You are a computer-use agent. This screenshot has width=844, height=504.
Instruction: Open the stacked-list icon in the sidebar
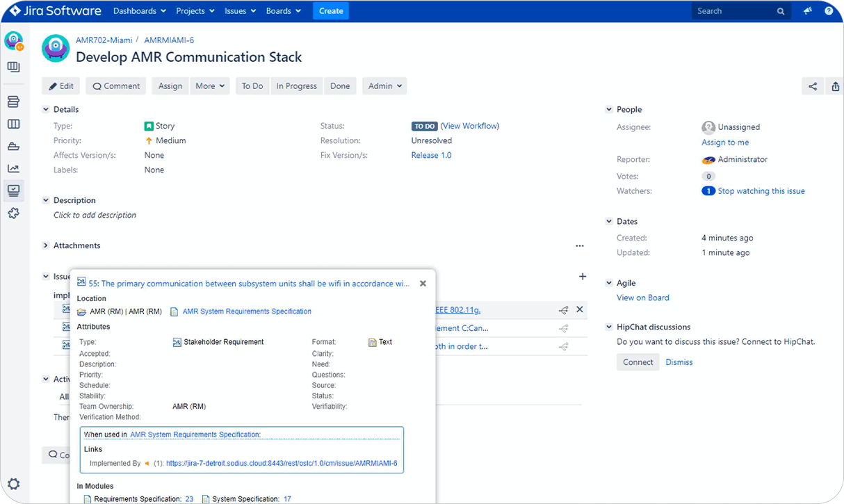pos(13,102)
